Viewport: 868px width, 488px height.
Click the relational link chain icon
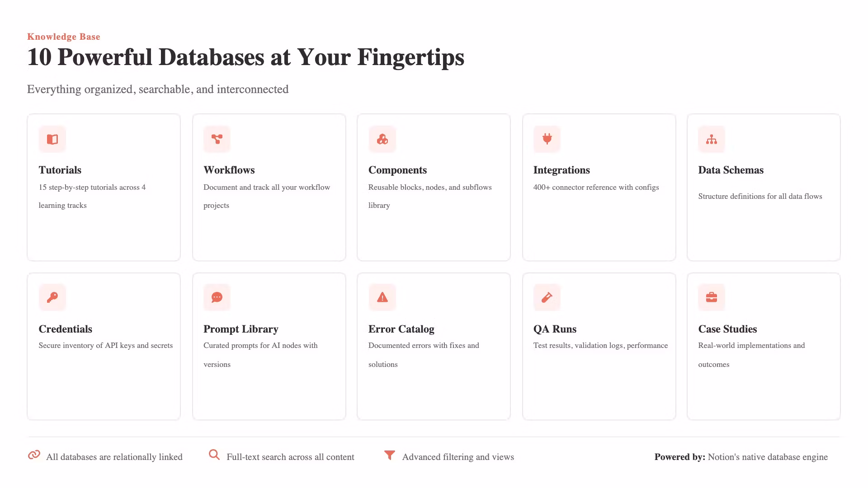[x=34, y=455]
